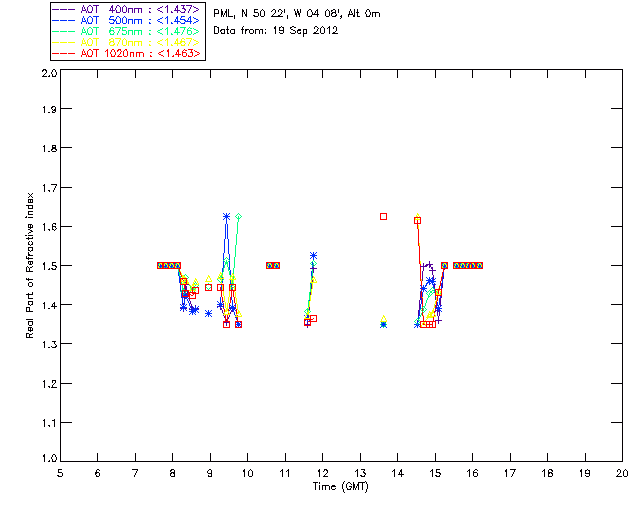The height and width of the screenshot is (512, 640).
Task: Click the x-axis tick label 8
Action: tap(173, 474)
